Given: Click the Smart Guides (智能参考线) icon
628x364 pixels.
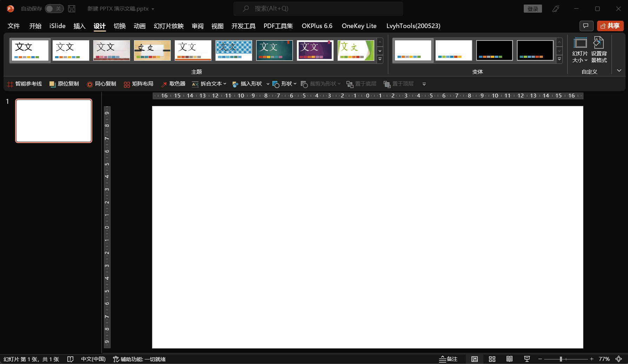Looking at the screenshot, I should 10,84.
